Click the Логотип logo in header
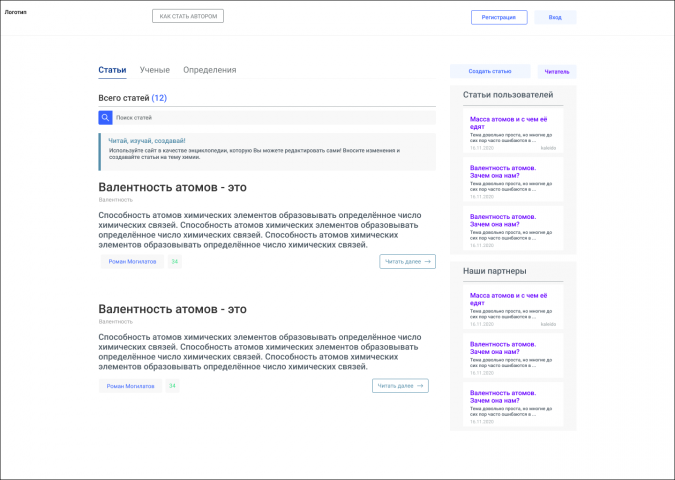The image size is (675, 480). [15, 12]
